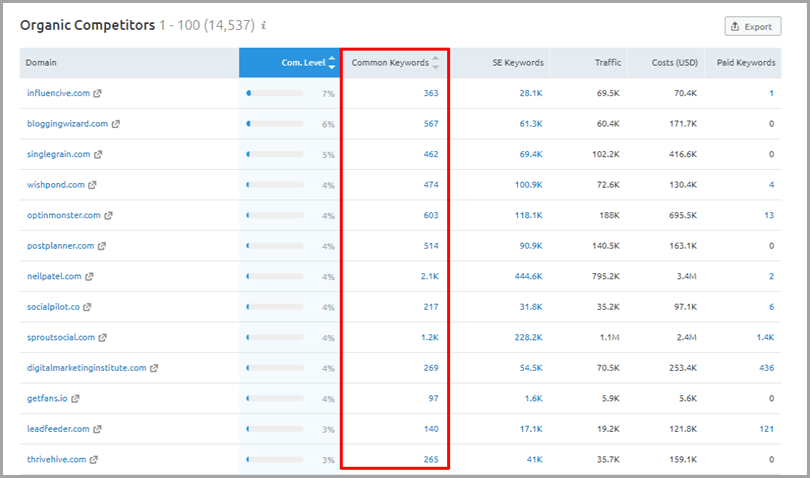Click SE keywords value 228.2K
This screenshot has height=478, width=810.
tap(528, 337)
